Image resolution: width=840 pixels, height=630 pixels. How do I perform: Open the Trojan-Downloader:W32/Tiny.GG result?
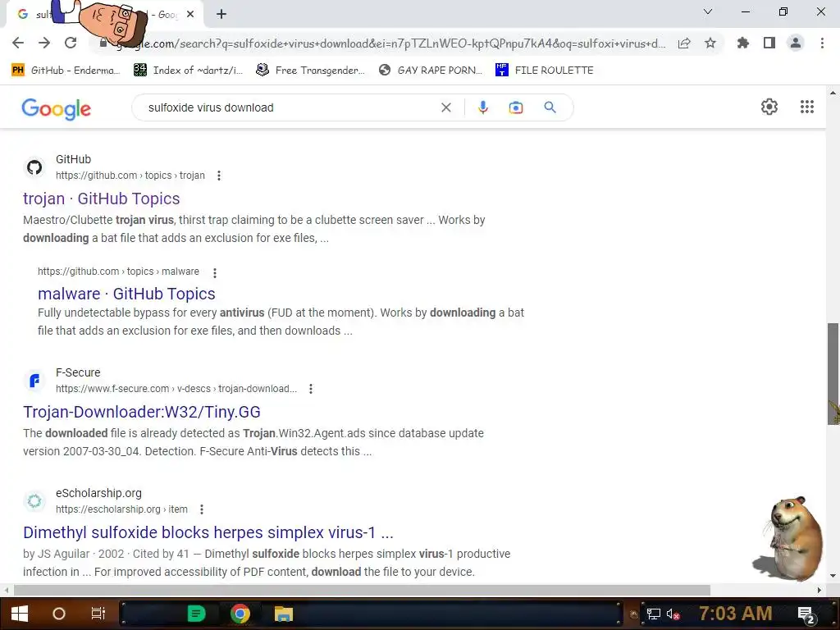(141, 412)
